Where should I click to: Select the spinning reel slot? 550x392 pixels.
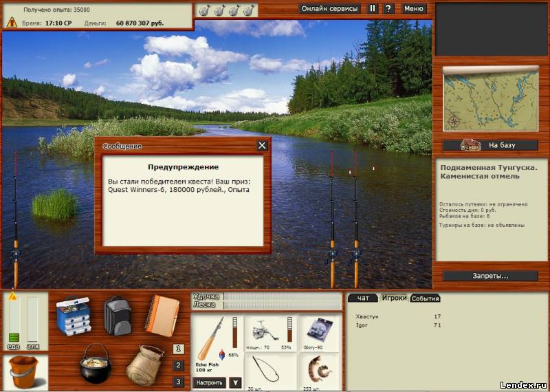(270, 333)
